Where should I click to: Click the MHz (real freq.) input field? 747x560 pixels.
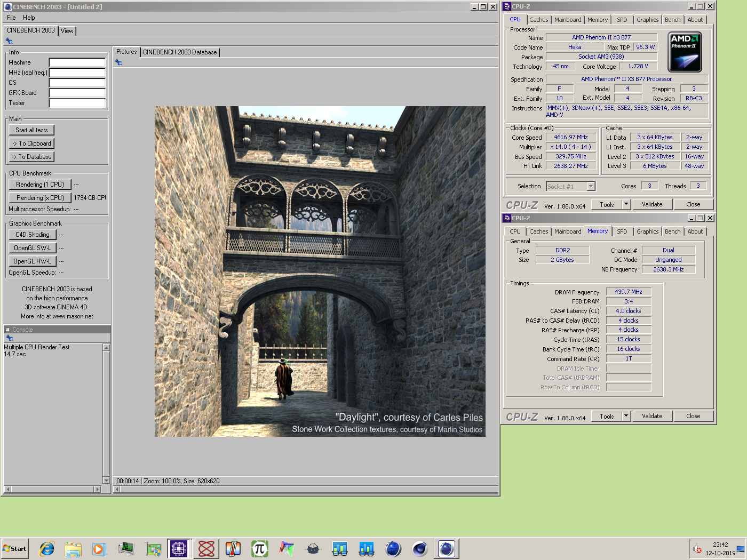[x=77, y=73]
